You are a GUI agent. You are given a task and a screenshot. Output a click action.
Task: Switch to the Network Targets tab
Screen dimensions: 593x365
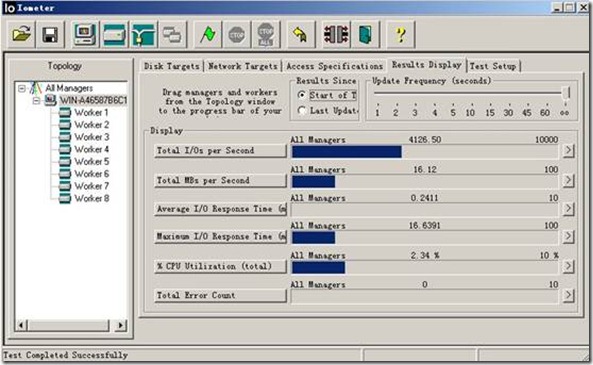[243, 66]
